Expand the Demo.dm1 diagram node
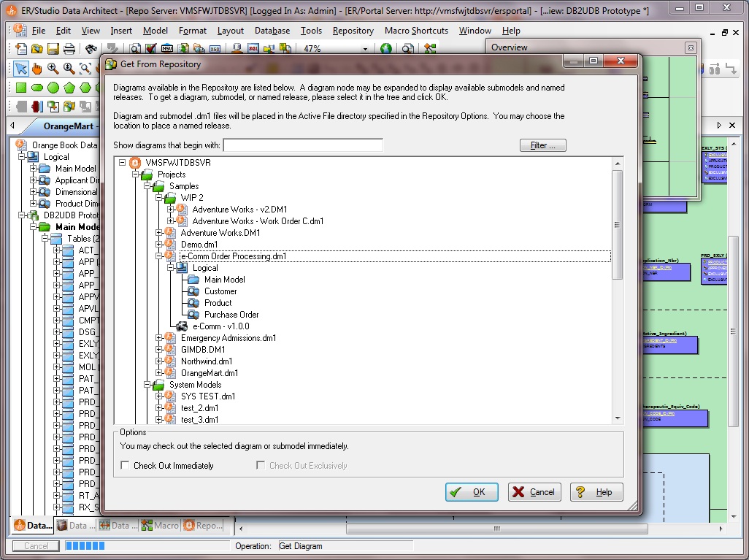The width and height of the screenshot is (749, 560). 158,244
